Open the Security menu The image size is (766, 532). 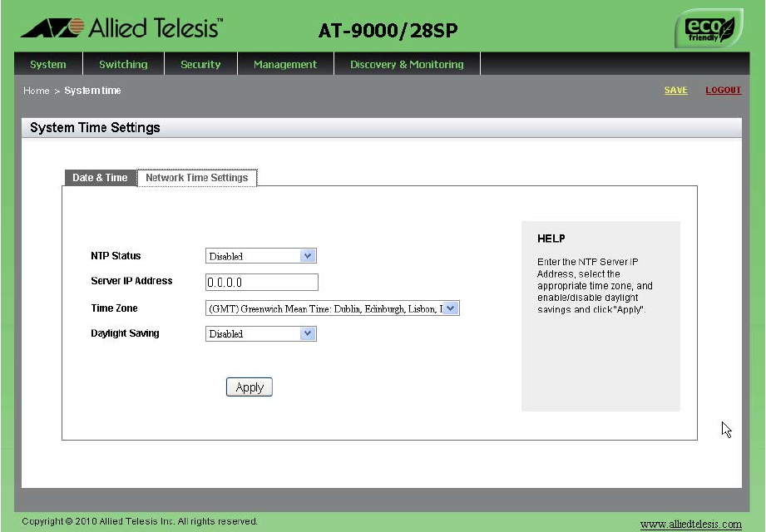[x=200, y=64]
